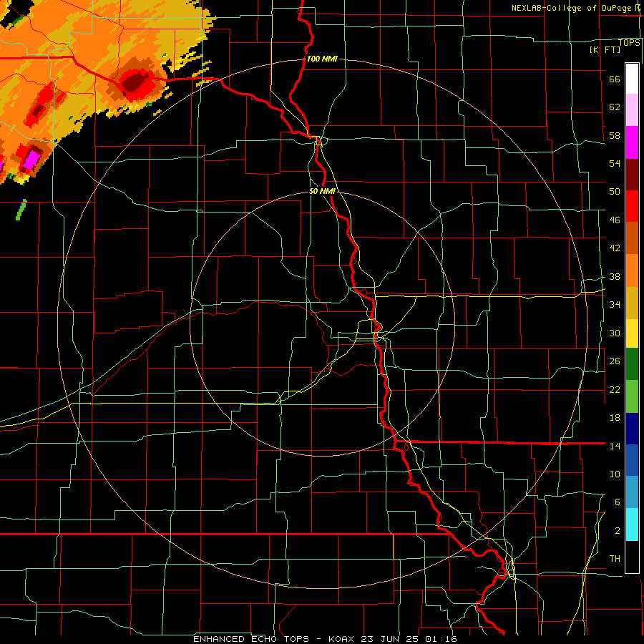Click the '01:16' timestamp text

pyautogui.click(x=441, y=639)
